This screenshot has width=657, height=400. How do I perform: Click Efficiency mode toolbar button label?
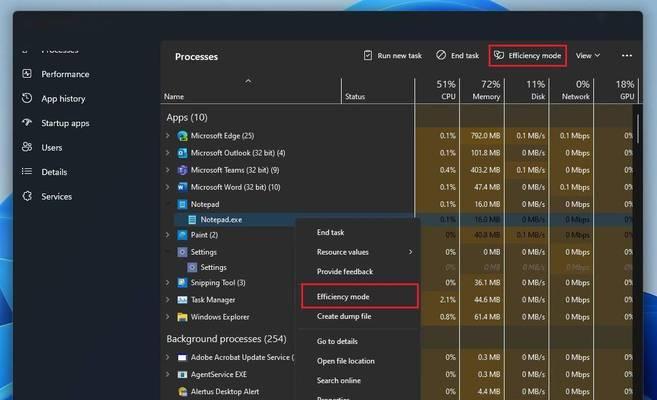[x=535, y=56]
